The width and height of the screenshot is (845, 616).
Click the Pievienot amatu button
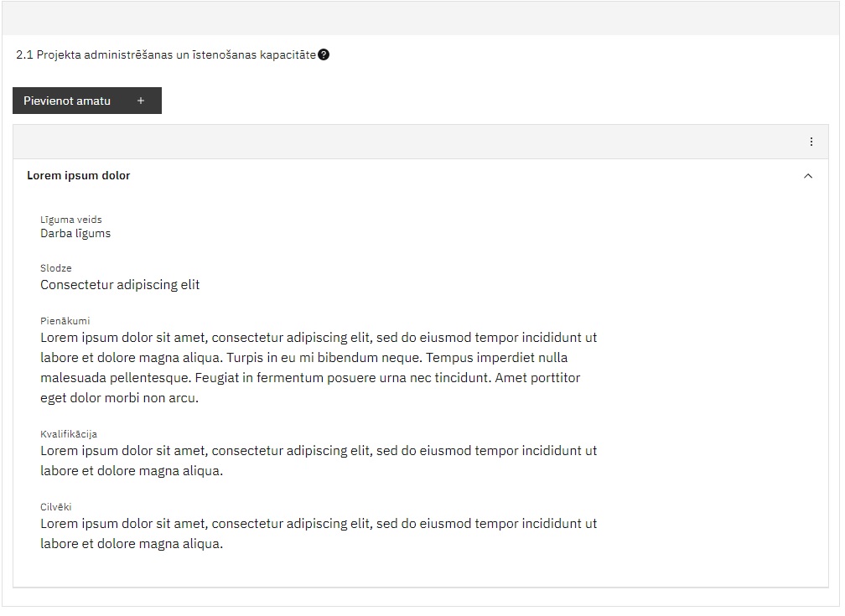tap(87, 101)
